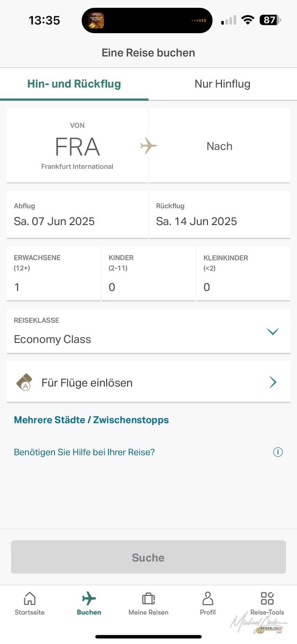Change the Abflug departure date
This screenshot has height=644, width=297.
point(77,215)
